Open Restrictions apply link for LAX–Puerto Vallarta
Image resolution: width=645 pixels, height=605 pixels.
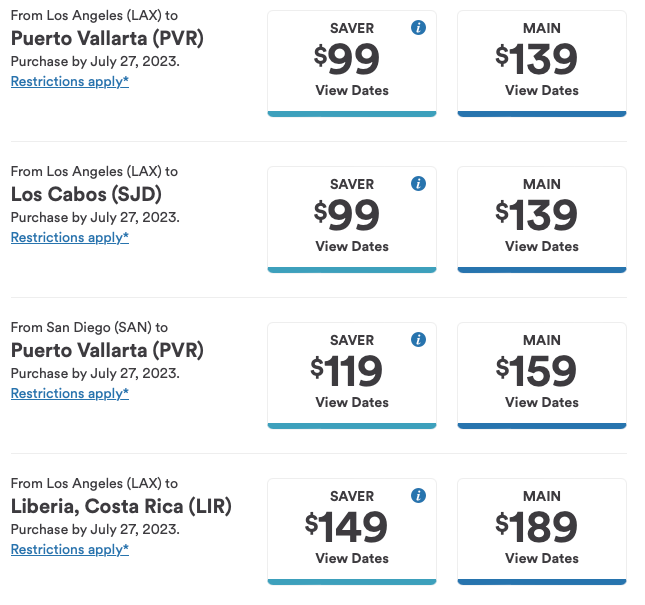tap(70, 81)
